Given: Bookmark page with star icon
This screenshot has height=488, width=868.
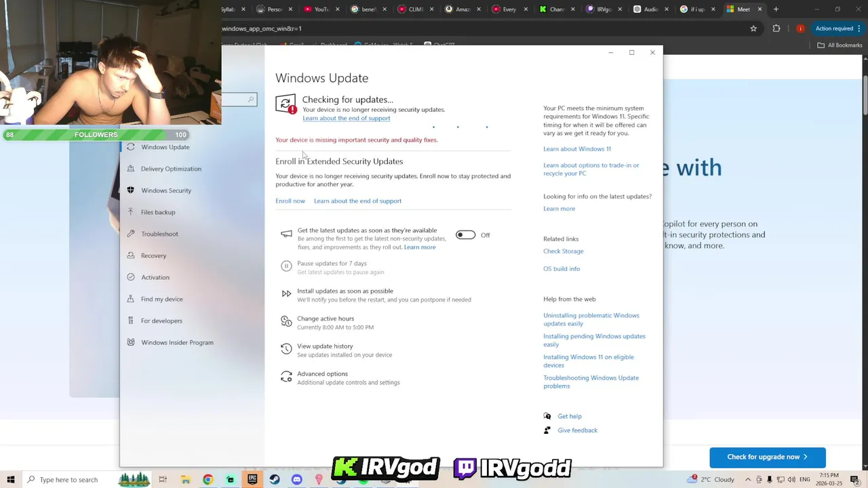Looking at the screenshot, I should tap(753, 28).
